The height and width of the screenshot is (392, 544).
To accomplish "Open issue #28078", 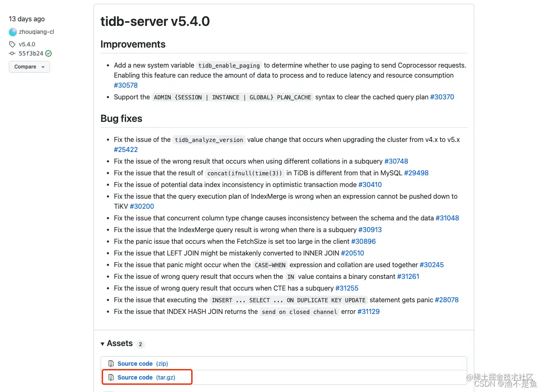I will pyautogui.click(x=447, y=300).
